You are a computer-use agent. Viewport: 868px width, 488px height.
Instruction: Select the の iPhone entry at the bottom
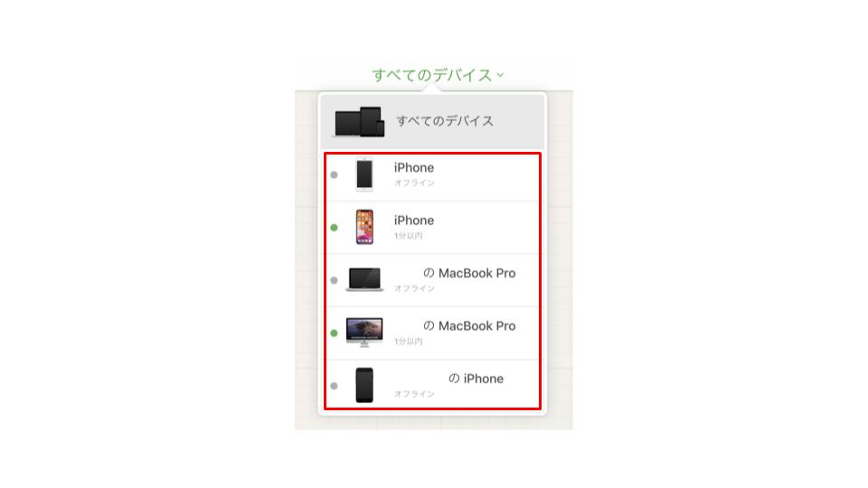click(x=432, y=385)
